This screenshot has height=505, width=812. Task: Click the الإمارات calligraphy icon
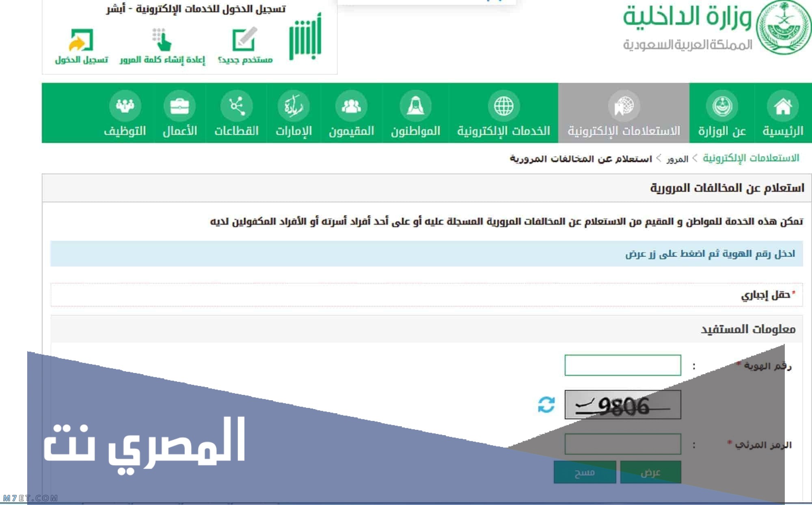pos(294,106)
